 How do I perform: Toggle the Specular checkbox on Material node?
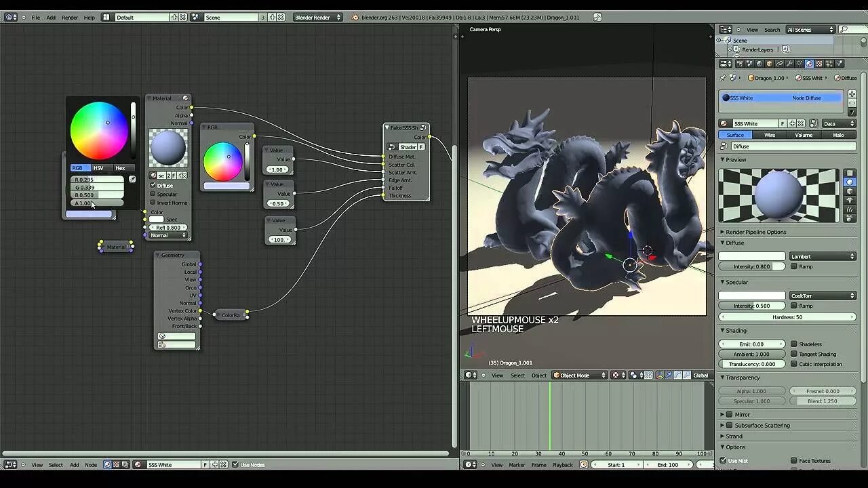pos(153,194)
